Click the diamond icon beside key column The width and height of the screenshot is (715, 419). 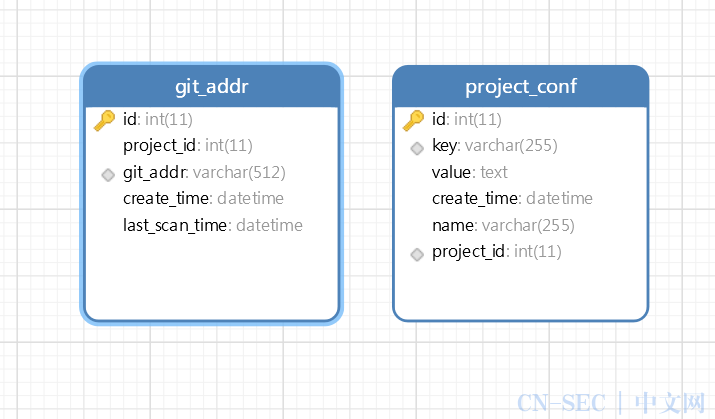pyautogui.click(x=417, y=148)
